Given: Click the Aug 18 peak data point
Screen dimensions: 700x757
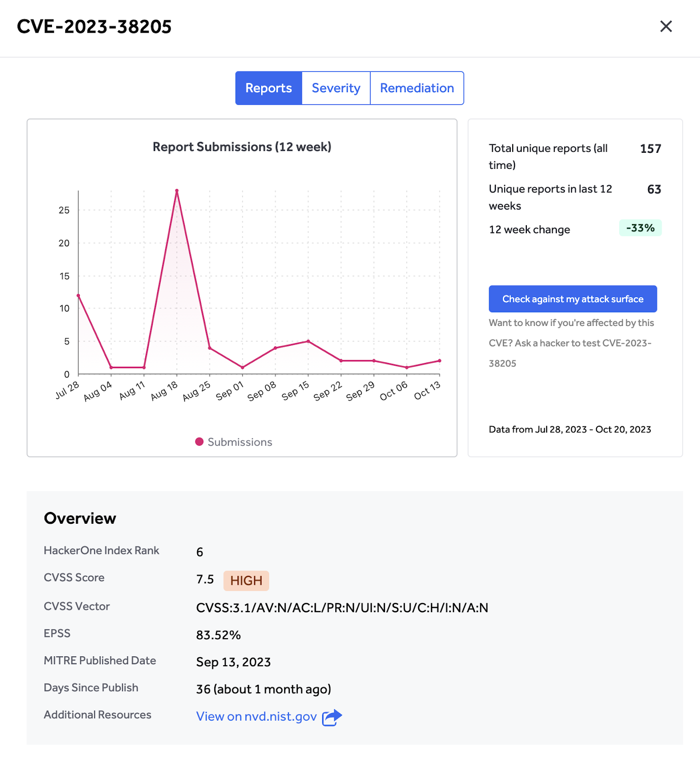Looking at the screenshot, I should [x=177, y=191].
